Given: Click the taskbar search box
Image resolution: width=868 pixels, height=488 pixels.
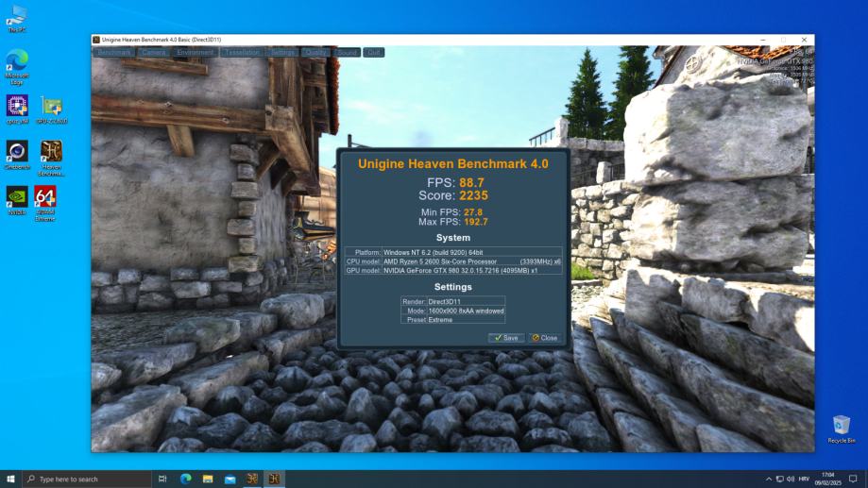Looking at the screenshot, I should pos(86,480).
